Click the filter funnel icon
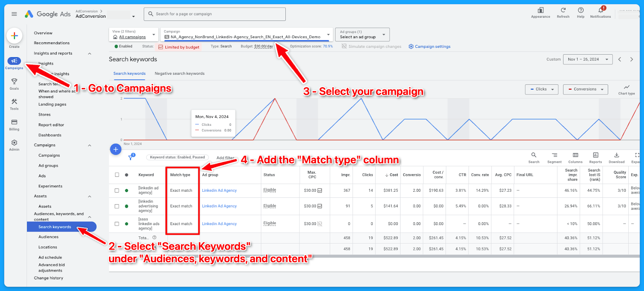644x291 pixels. coord(131,158)
